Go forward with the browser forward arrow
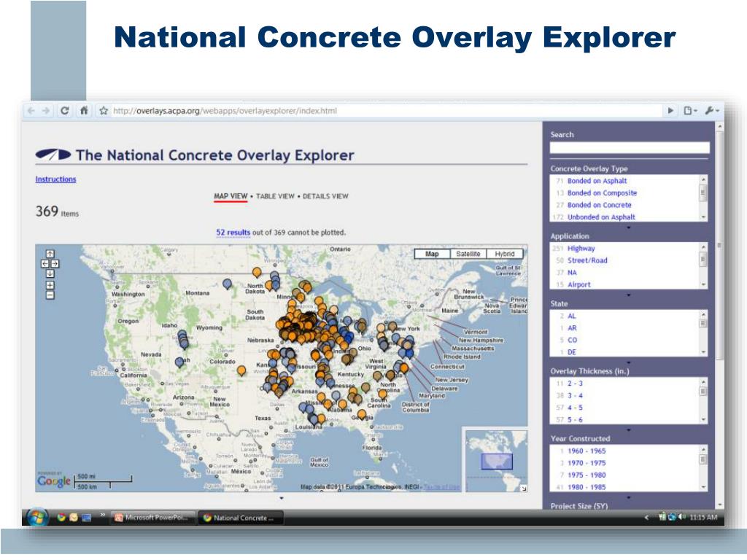 (46, 111)
